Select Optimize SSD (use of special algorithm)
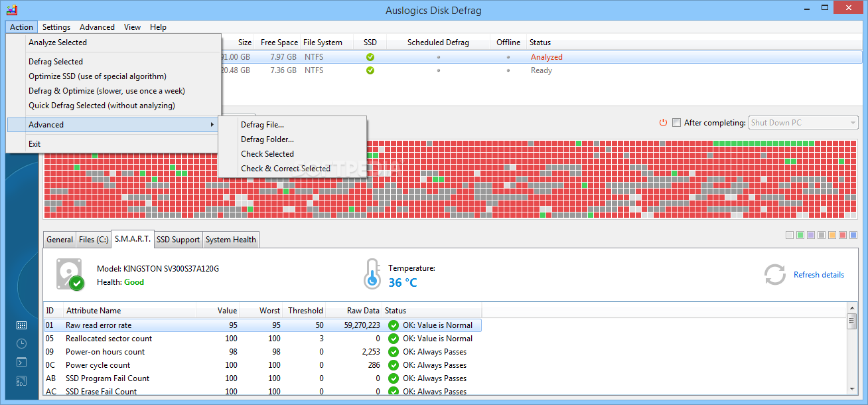 (x=113, y=76)
